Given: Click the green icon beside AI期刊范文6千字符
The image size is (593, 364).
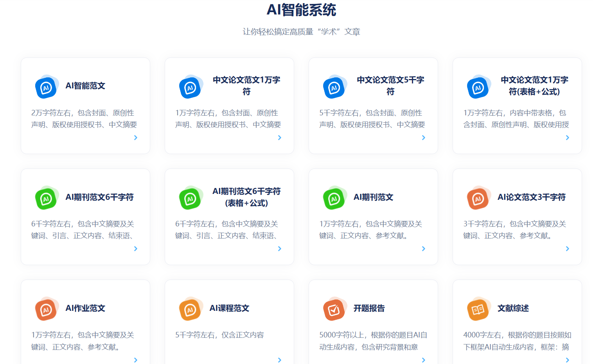Looking at the screenshot, I should point(46,198).
